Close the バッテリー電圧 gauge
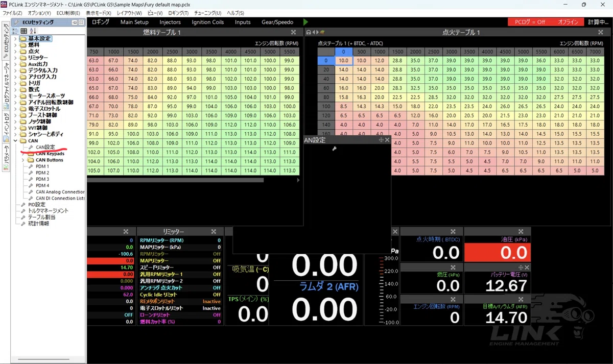Viewport: 613px width, 364px height. 527,268
